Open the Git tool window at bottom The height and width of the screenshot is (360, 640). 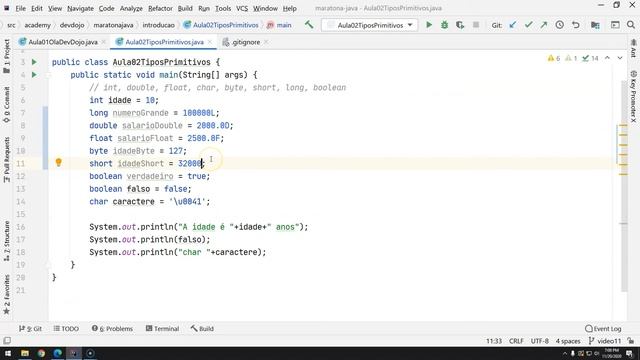click(x=30, y=329)
